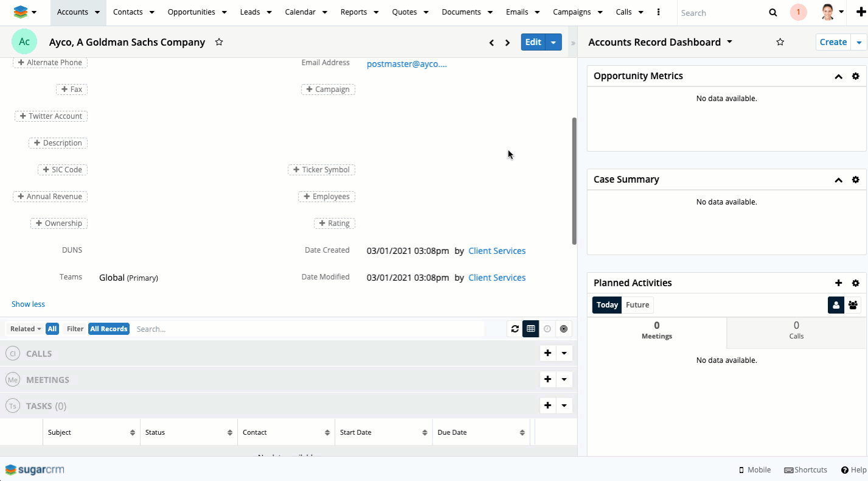Switch to the target circle view toggle
868x481 pixels.
coord(564,329)
